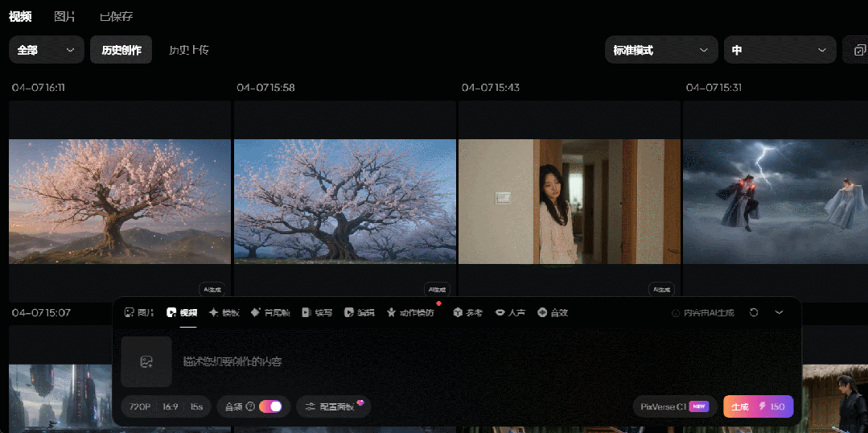The width and height of the screenshot is (868, 433).
Task: Toggle the 音频 audio switch off
Action: (x=270, y=406)
